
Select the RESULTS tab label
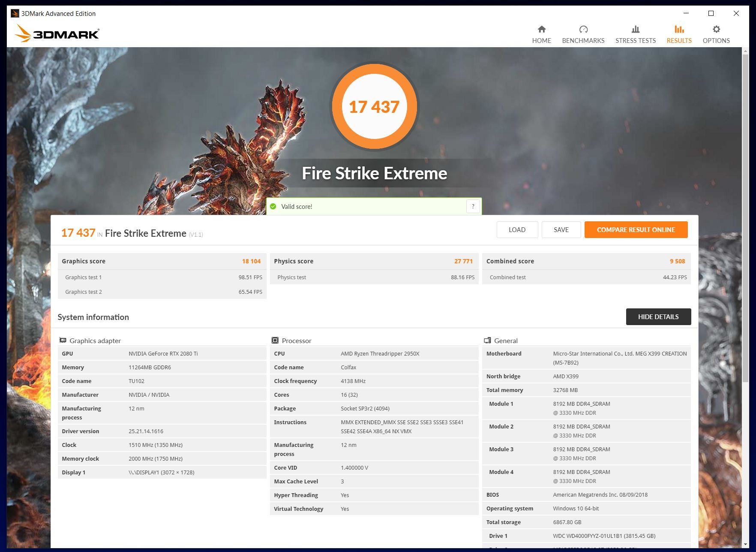[679, 40]
